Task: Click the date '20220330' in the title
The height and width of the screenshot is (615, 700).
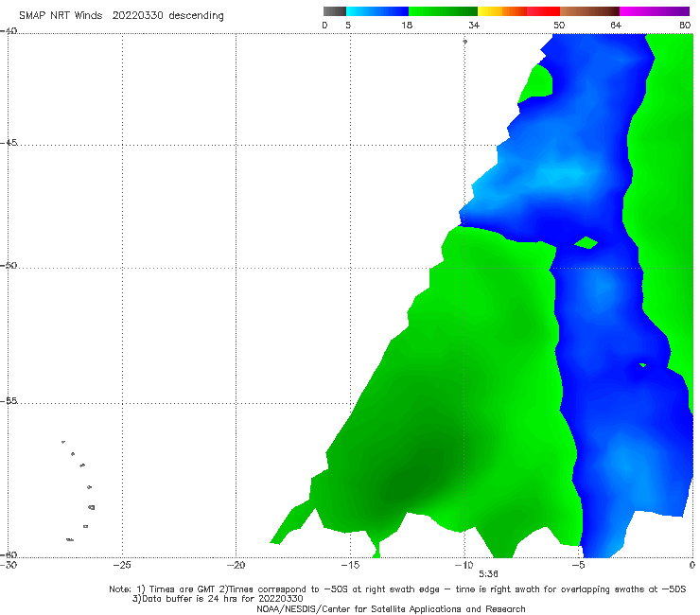Action: (137, 15)
